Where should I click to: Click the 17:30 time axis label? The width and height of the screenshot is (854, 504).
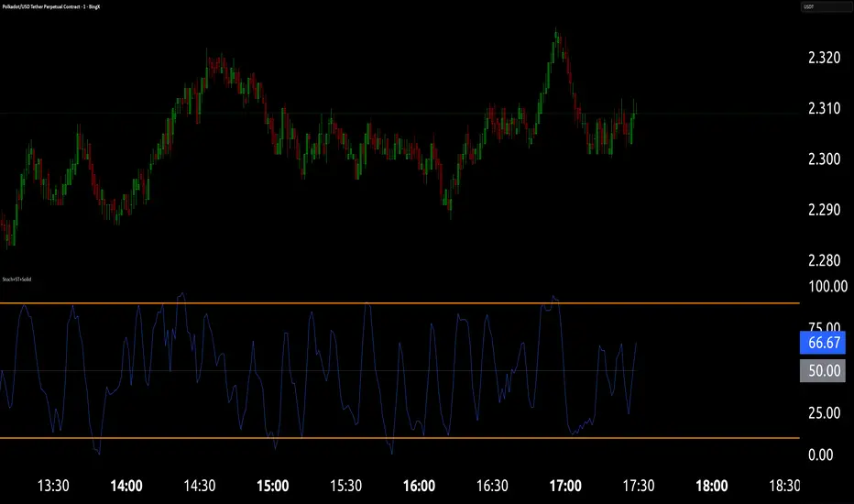pyautogui.click(x=639, y=486)
